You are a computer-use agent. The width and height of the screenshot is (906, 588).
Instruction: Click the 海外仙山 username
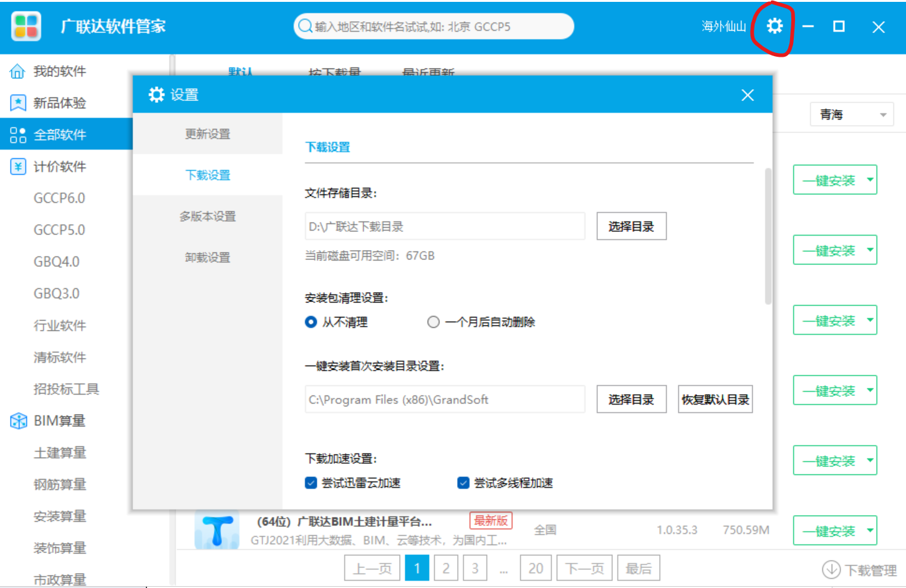(x=724, y=26)
